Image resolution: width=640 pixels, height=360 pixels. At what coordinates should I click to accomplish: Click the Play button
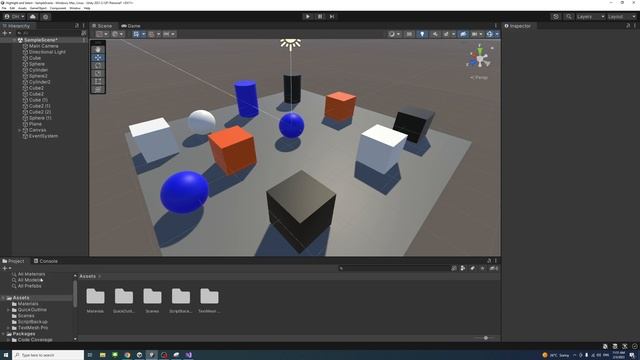coord(308,17)
